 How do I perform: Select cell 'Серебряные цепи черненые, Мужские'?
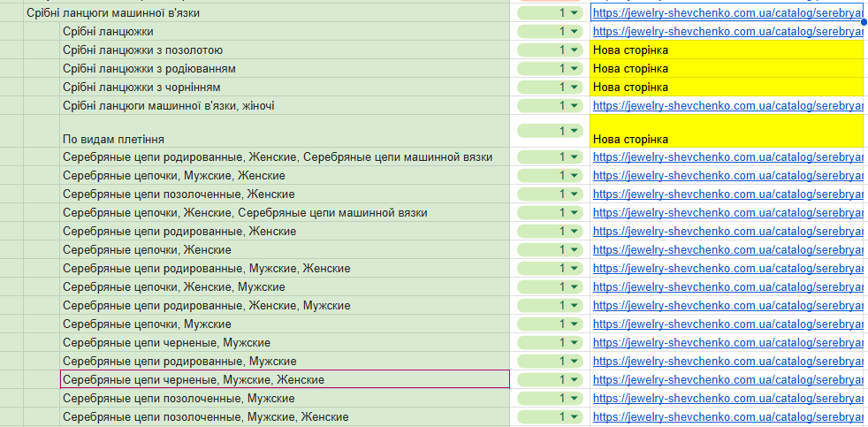coord(286,342)
